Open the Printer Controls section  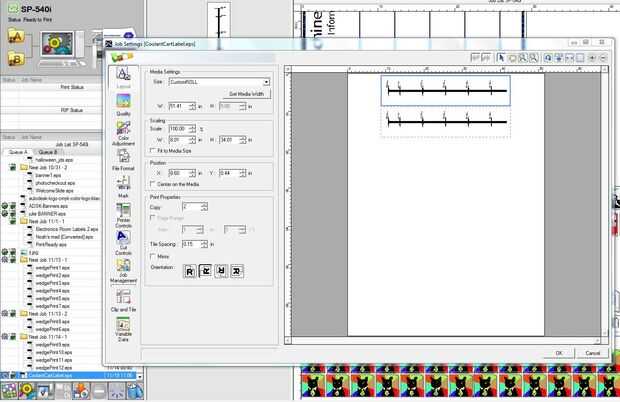click(x=123, y=215)
